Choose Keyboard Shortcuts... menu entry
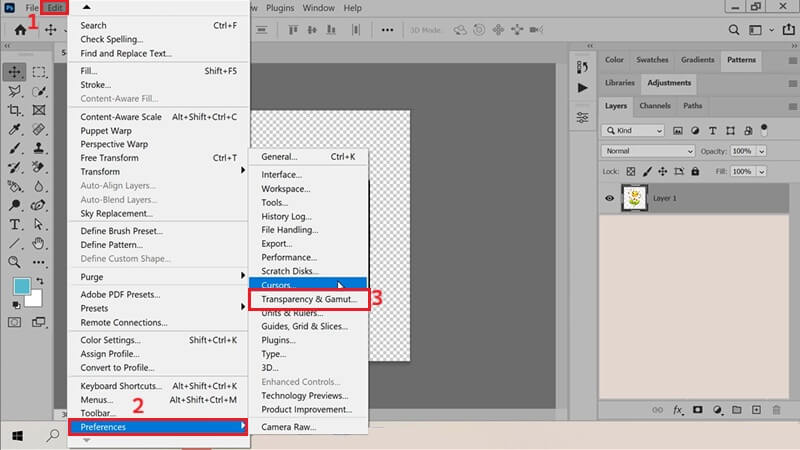This screenshot has height=450, width=800. (159, 386)
